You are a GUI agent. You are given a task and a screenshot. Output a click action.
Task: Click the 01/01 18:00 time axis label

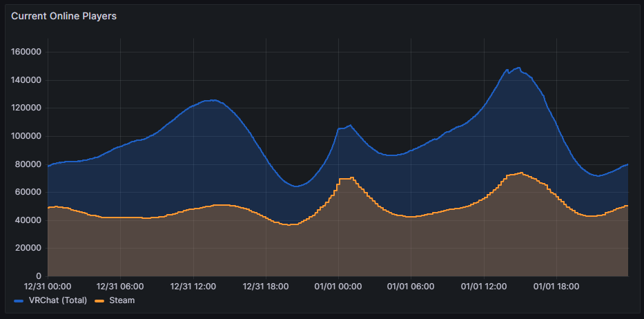555,286
